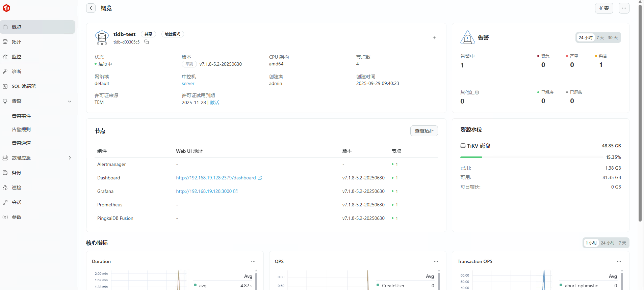Switch core metrics to 24 小时

[608, 243]
